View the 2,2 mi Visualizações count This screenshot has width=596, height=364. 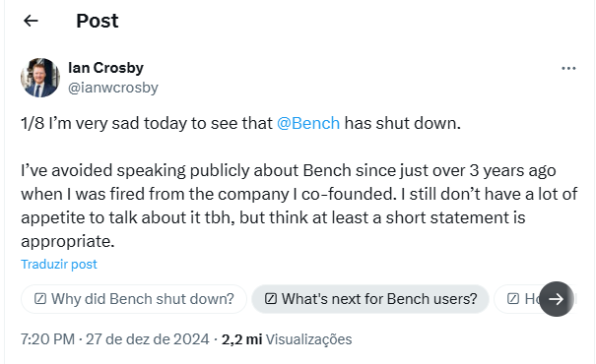[x=287, y=339]
